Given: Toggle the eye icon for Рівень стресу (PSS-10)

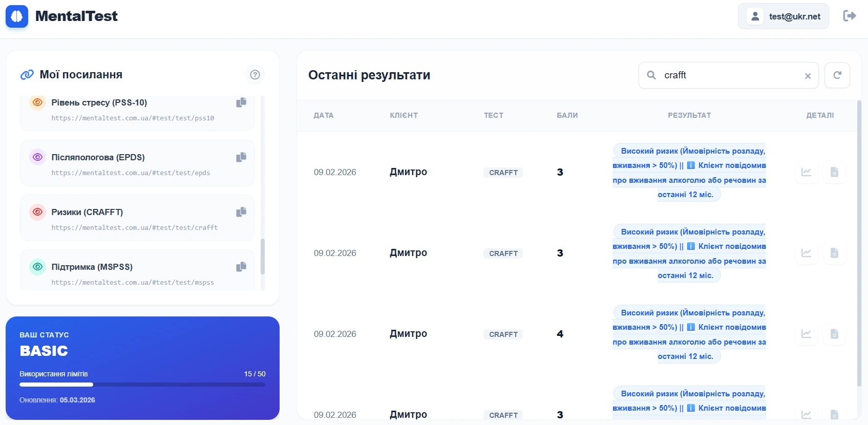Looking at the screenshot, I should pyautogui.click(x=37, y=102).
